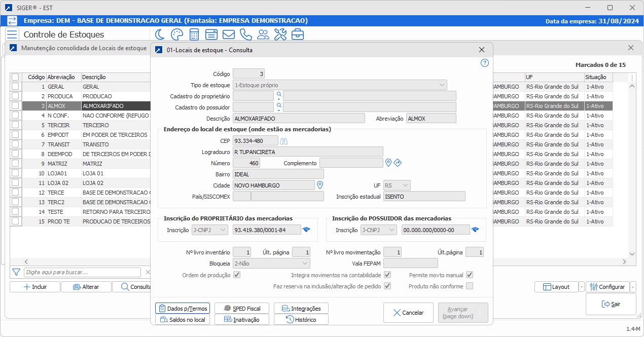
Task: Enable the Produto não conforme checkbox
Action: (x=470, y=286)
